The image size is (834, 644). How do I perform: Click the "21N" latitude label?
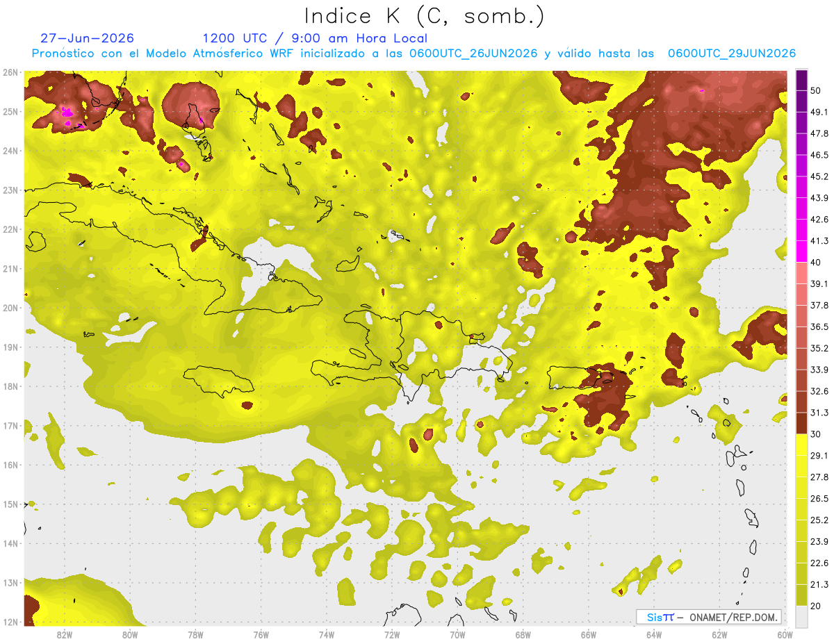coord(10,269)
